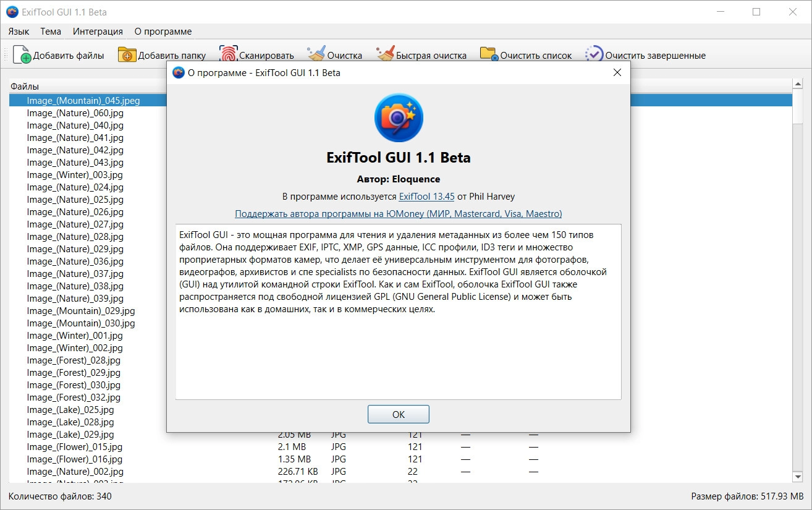
Task: Click the Image_(Nature)_029.jpg row
Action: coord(75,249)
